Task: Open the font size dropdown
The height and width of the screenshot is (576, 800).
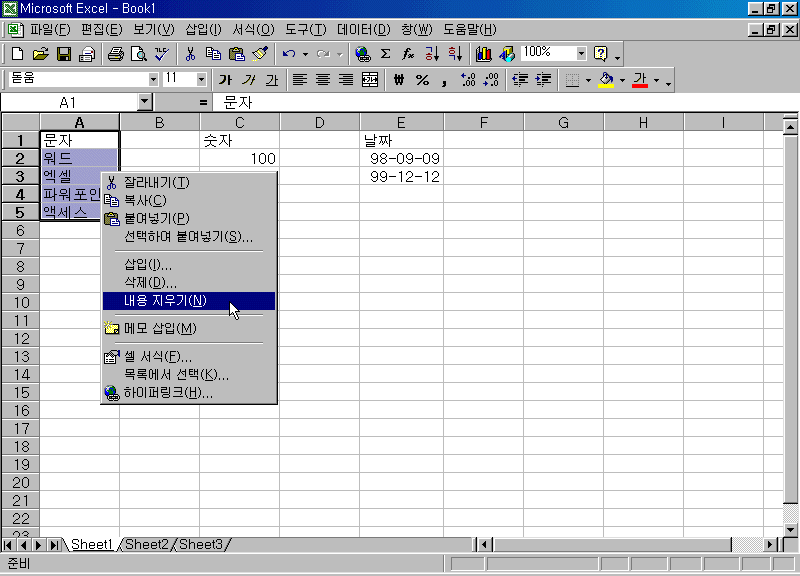Action: tap(201, 80)
